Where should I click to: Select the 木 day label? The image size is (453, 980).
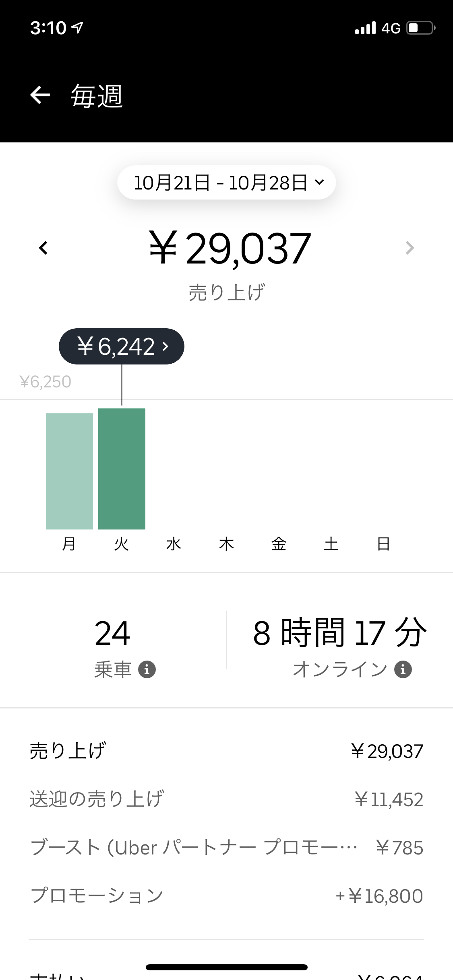[x=226, y=544]
